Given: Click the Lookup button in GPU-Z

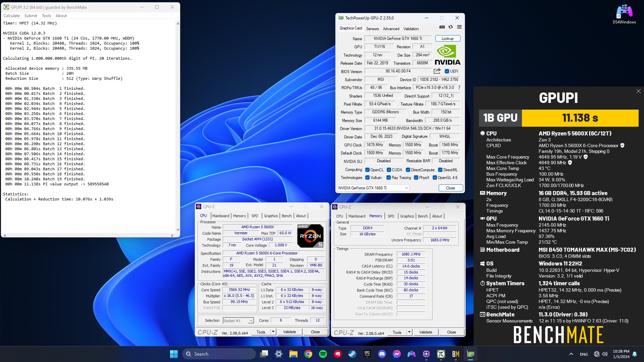Looking at the screenshot, I should tap(447, 39).
